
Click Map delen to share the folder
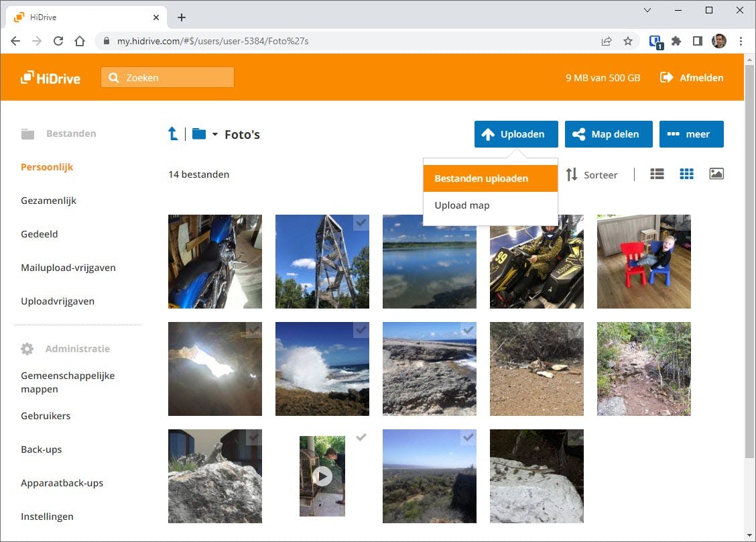[608, 133]
